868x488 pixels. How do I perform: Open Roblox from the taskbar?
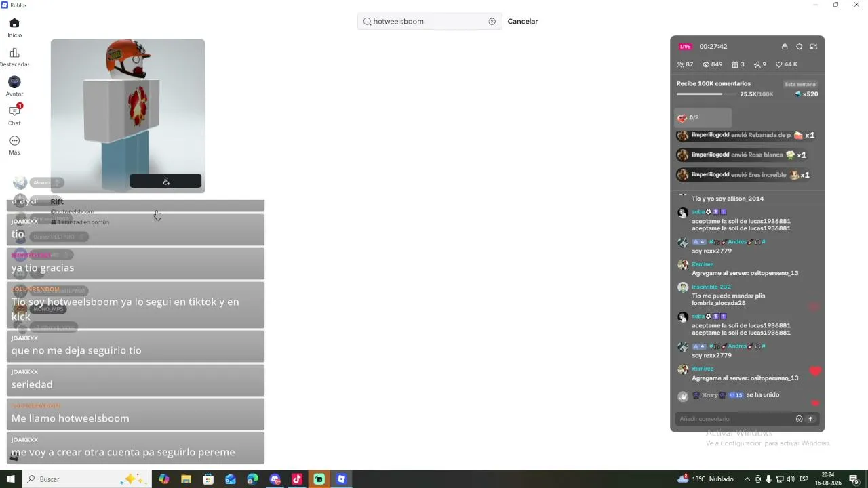(x=341, y=479)
